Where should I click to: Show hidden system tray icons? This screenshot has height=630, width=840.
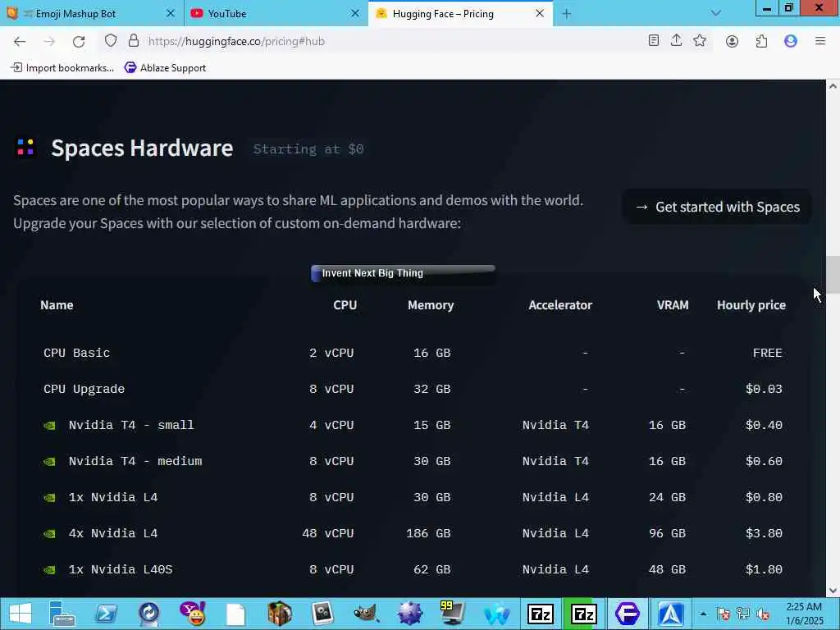point(703,614)
